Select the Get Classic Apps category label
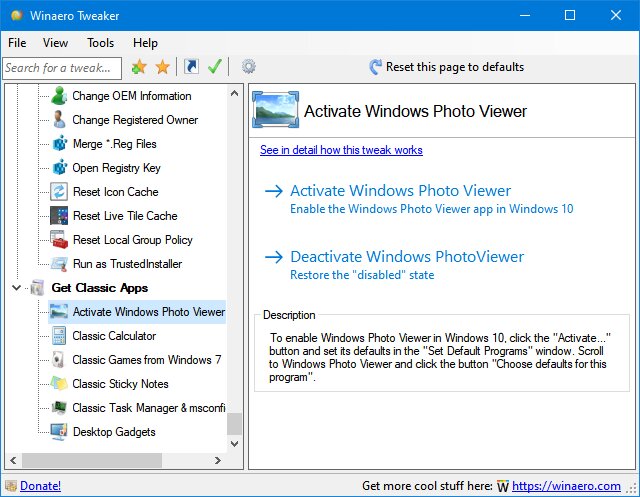 point(100,288)
